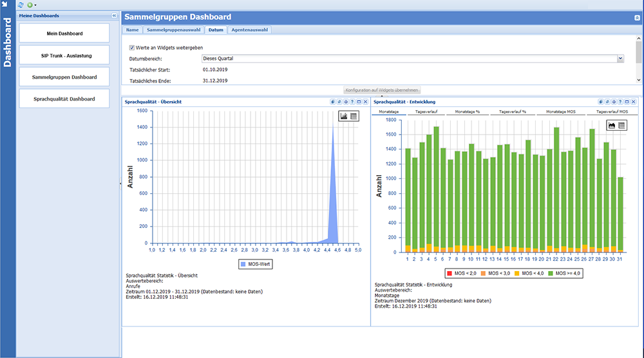Screen dimensions: 644x358
Task: Show table view in Übersicht widget
Action: (x=354, y=116)
